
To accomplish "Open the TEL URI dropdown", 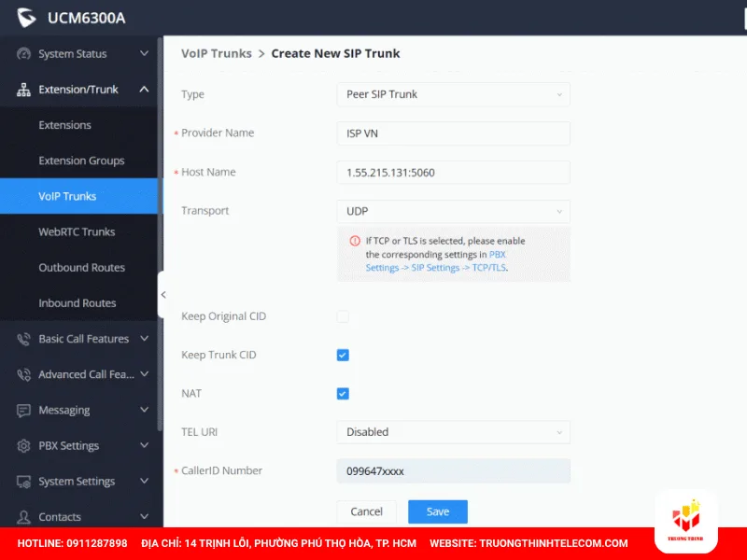I will (453, 432).
